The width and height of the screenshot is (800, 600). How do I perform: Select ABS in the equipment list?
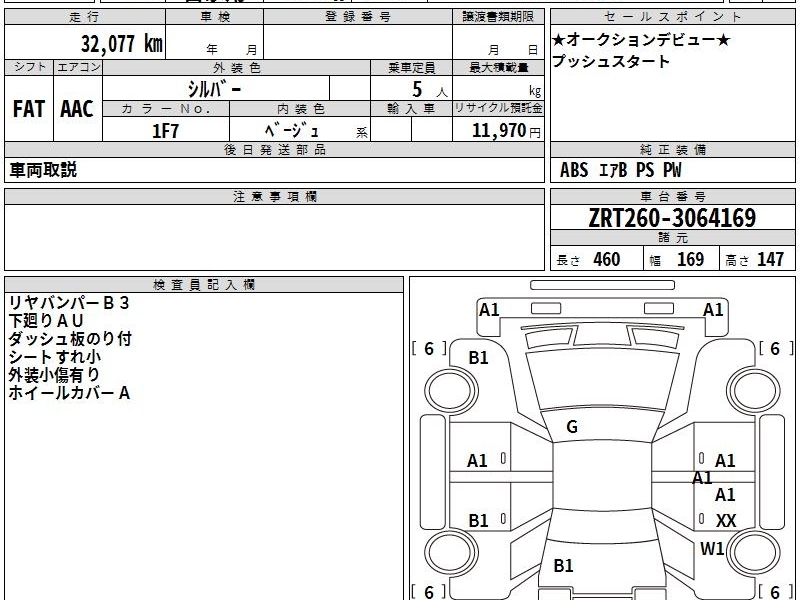574,170
